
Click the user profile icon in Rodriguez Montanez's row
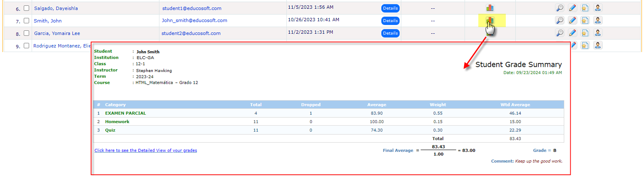coord(597,45)
